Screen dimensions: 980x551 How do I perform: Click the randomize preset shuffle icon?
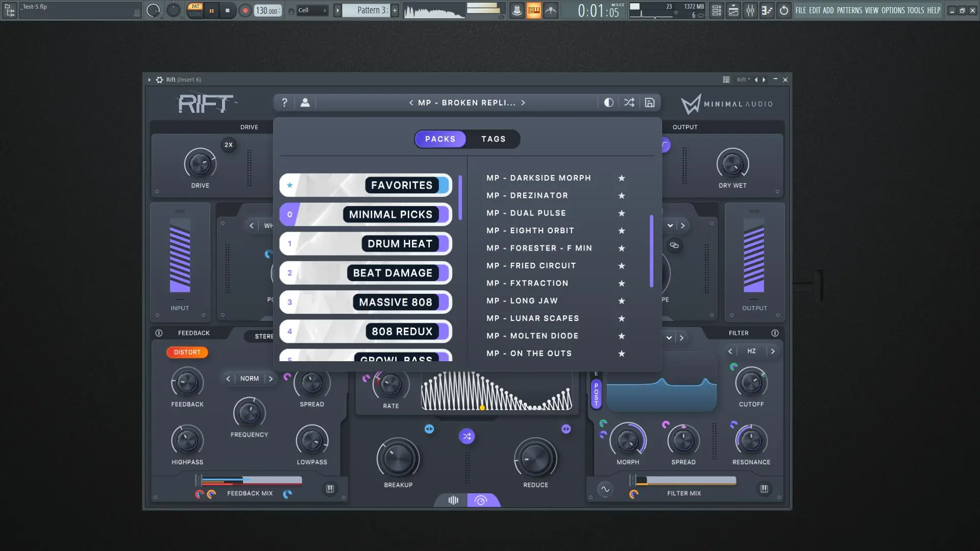pos(629,103)
